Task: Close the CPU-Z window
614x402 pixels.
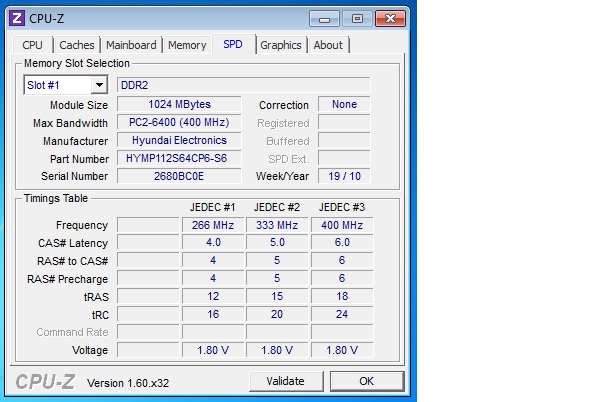Action: coord(390,18)
